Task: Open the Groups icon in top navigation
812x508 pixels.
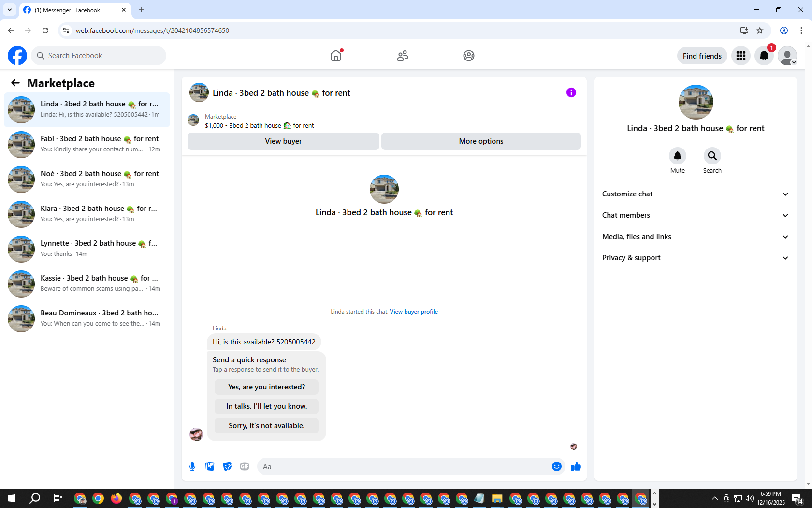Action: tap(469, 56)
